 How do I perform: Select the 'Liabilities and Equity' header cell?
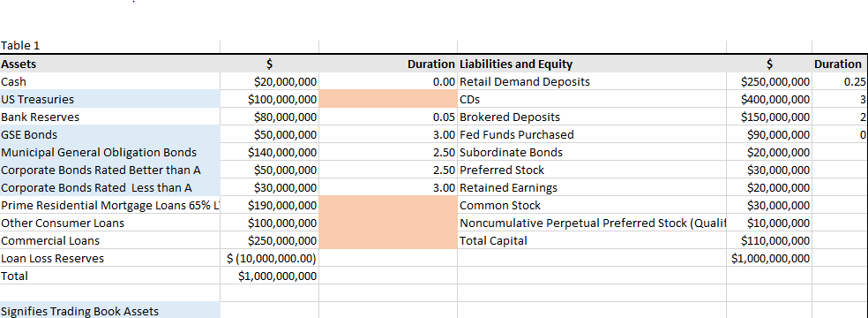[x=591, y=64]
